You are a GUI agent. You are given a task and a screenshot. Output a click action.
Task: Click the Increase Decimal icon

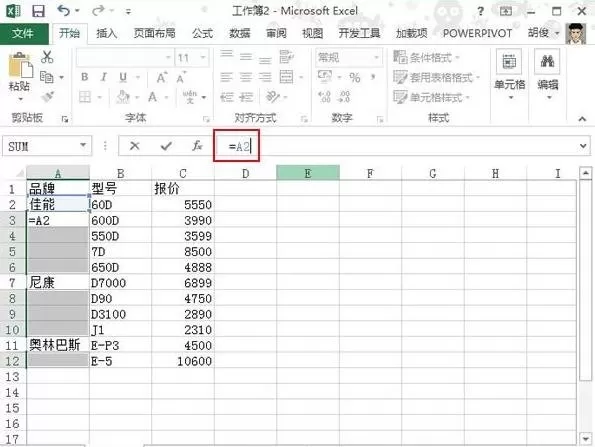point(325,97)
